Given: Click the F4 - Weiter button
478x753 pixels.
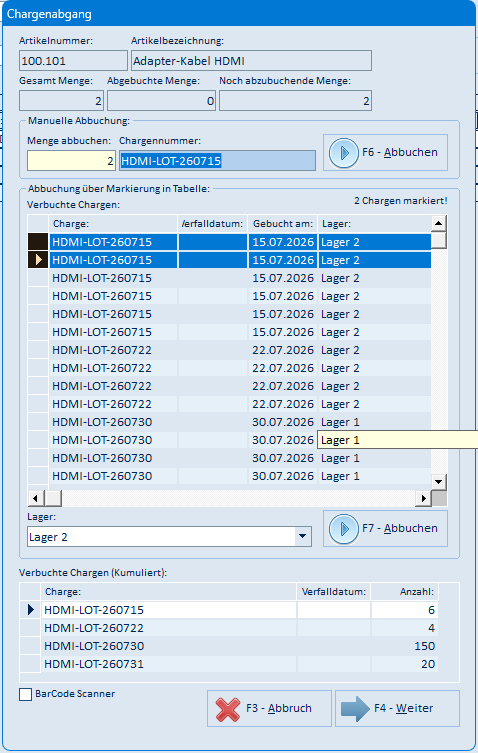Looking at the screenshot, I should point(397,709).
